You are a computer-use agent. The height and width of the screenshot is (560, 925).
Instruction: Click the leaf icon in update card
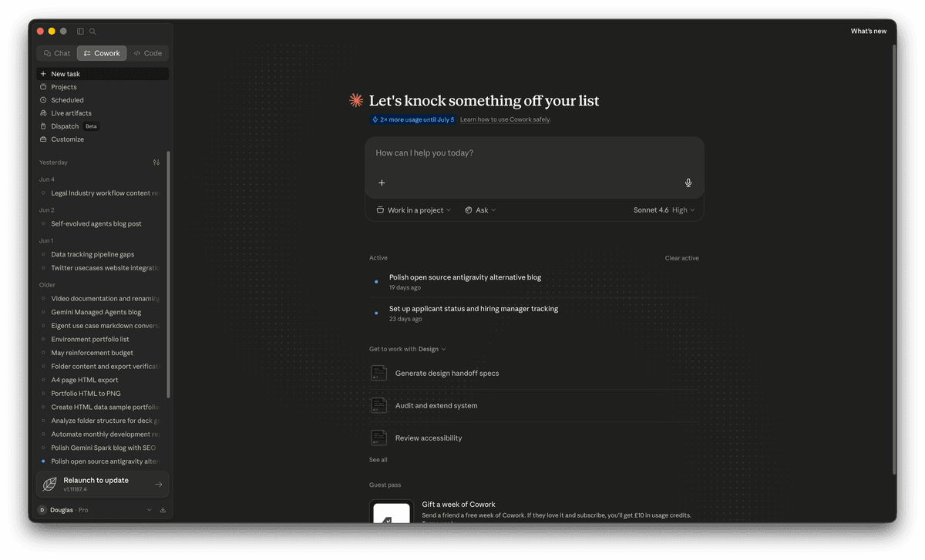click(x=49, y=485)
